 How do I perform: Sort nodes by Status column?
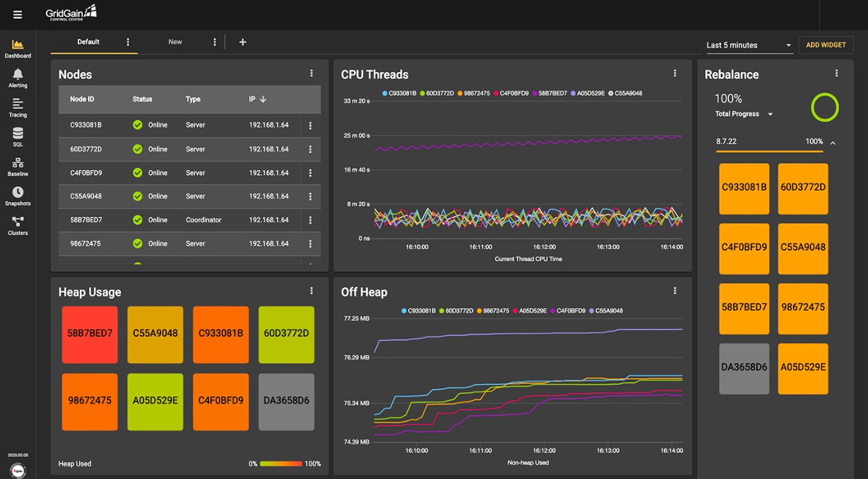pyautogui.click(x=142, y=99)
